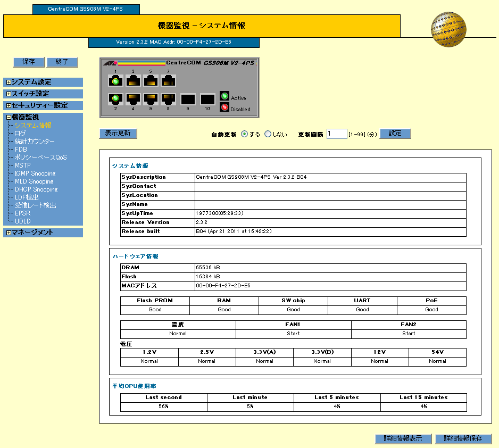This screenshot has height=448, width=499.
Task: Select port 4 jack on switch image
Action: pyautogui.click(x=133, y=99)
